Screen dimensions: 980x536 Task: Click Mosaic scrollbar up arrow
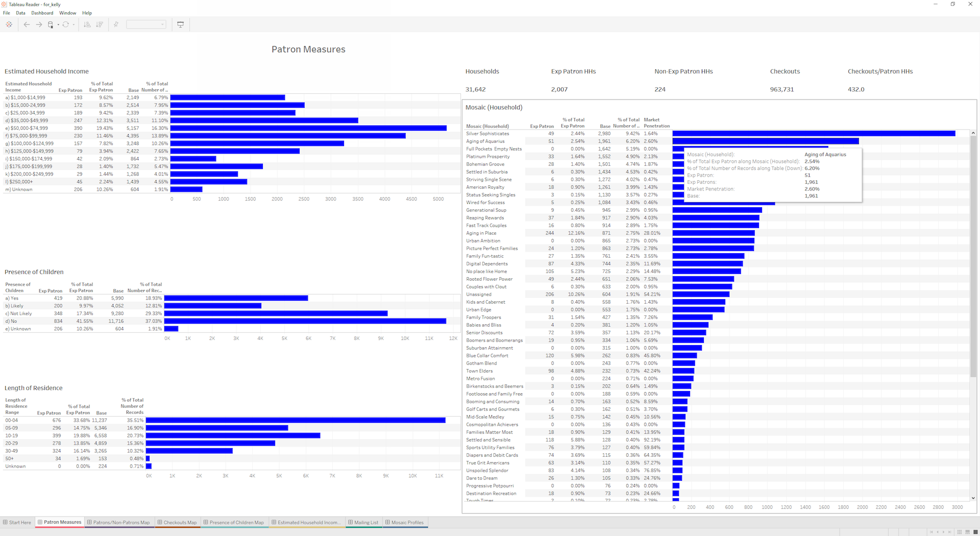tap(973, 133)
